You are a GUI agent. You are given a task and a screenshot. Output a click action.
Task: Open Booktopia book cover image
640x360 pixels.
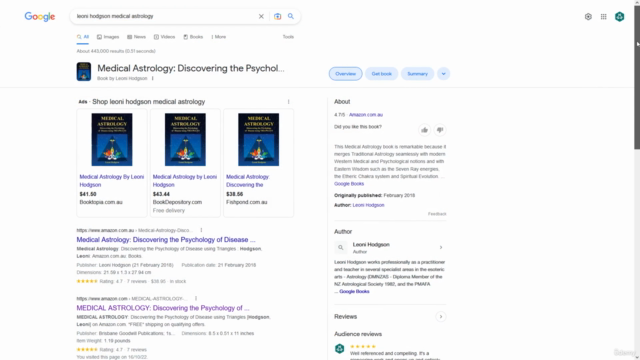pos(112,140)
